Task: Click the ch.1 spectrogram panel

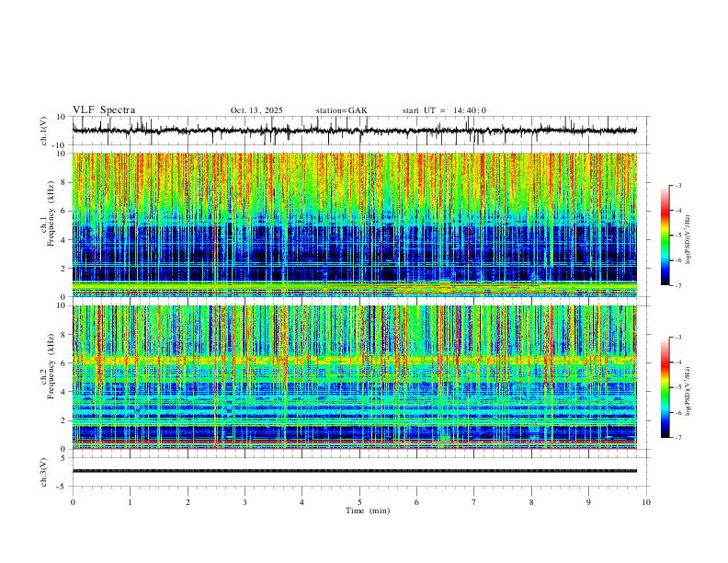Action: click(355, 224)
